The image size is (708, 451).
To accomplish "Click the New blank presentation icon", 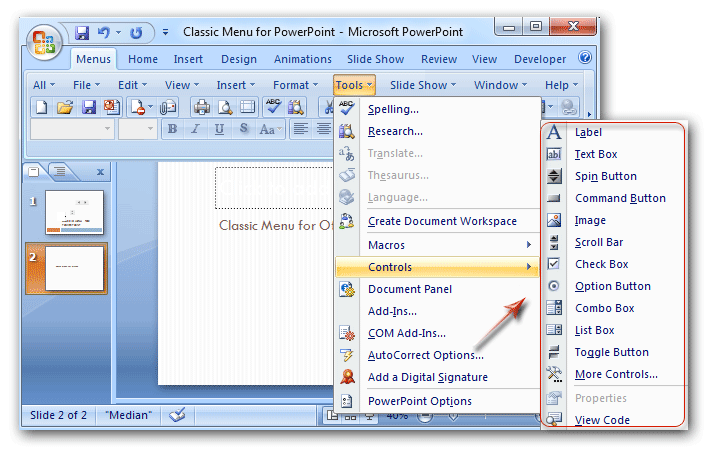I will tap(42, 107).
